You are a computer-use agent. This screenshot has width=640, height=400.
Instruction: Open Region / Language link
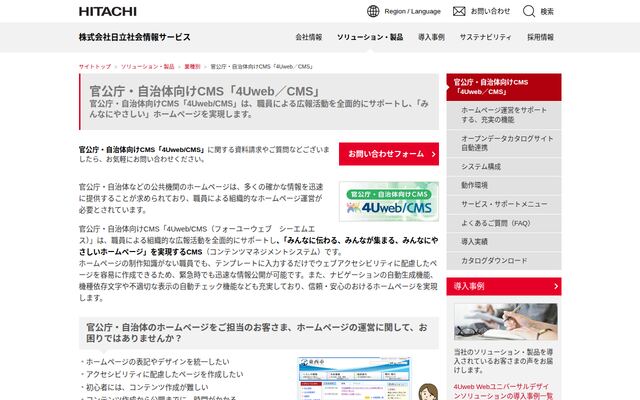click(413, 11)
